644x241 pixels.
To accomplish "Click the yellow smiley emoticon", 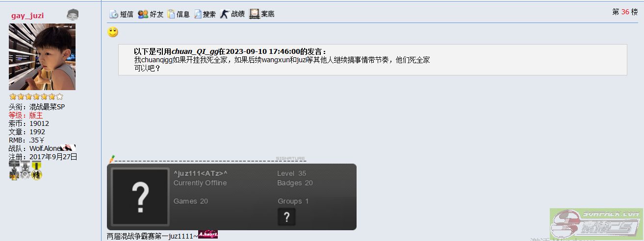I will click(x=113, y=33).
